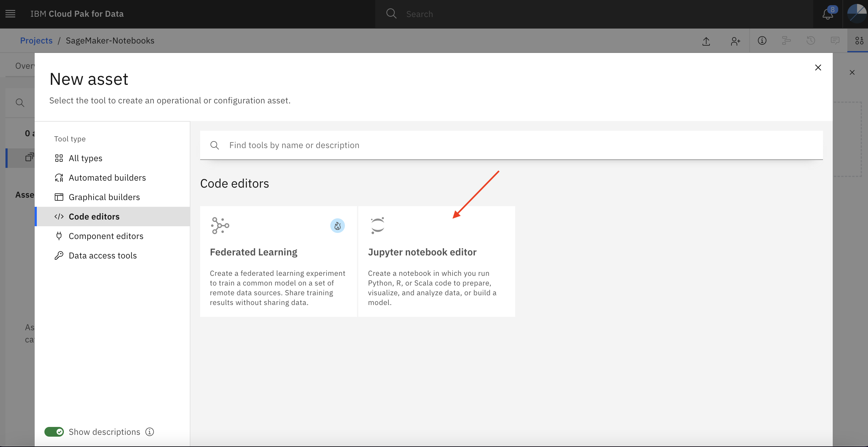868x447 pixels.
Task: Click the Automated builders icon
Action: click(59, 178)
